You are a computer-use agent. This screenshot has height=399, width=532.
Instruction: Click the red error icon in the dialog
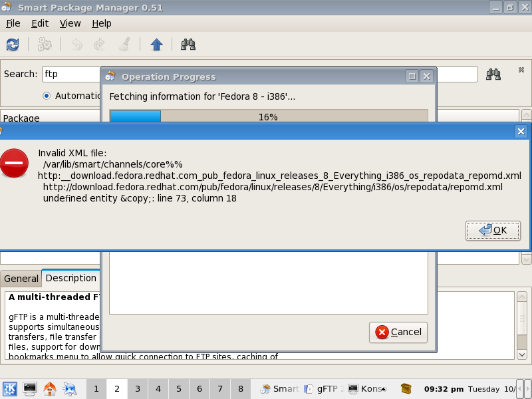point(13,163)
